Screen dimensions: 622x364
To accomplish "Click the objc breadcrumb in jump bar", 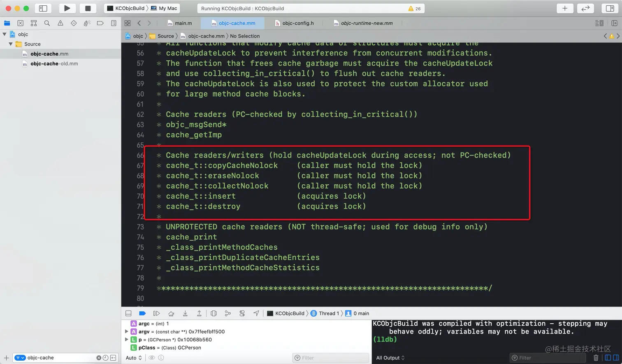I will 134,36.
